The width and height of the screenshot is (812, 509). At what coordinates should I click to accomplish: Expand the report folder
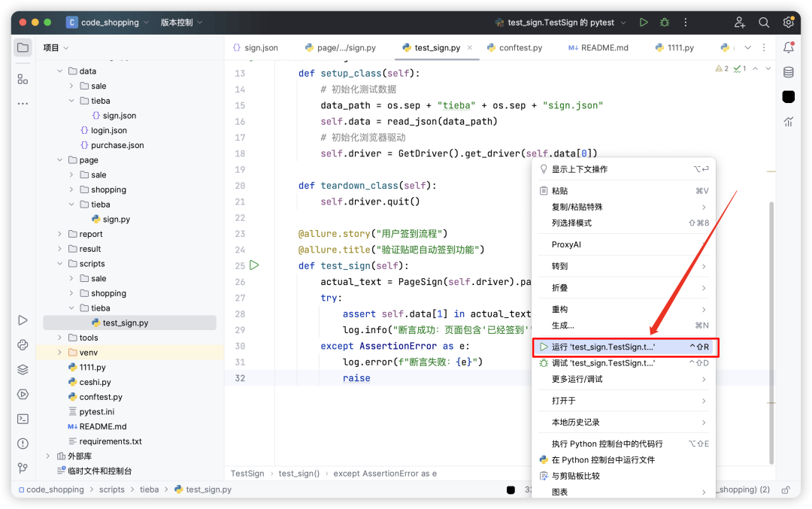click(x=60, y=234)
